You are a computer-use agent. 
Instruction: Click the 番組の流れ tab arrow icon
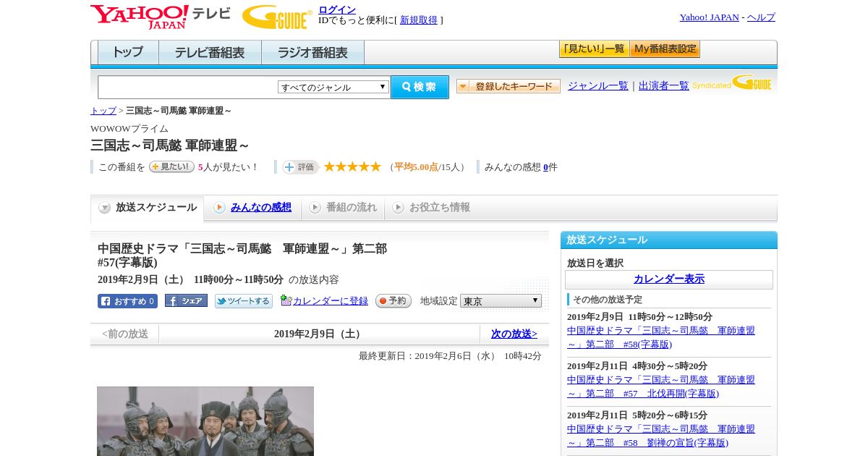(315, 208)
